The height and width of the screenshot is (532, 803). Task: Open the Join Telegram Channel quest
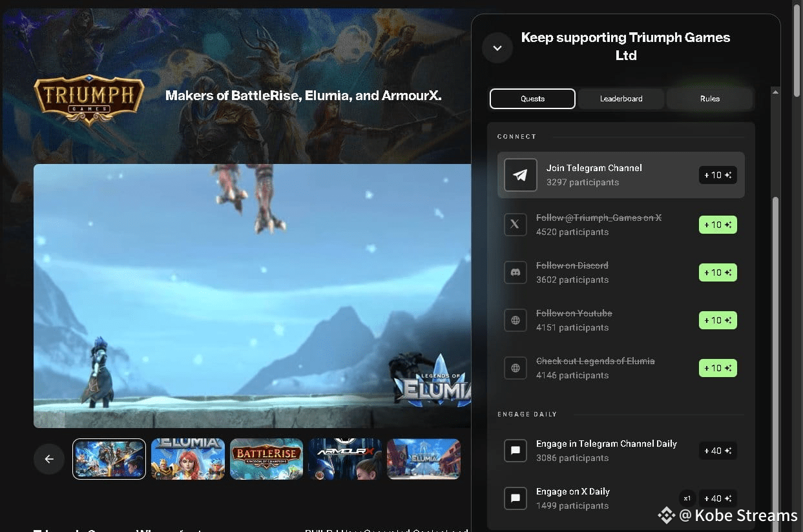tap(621, 175)
